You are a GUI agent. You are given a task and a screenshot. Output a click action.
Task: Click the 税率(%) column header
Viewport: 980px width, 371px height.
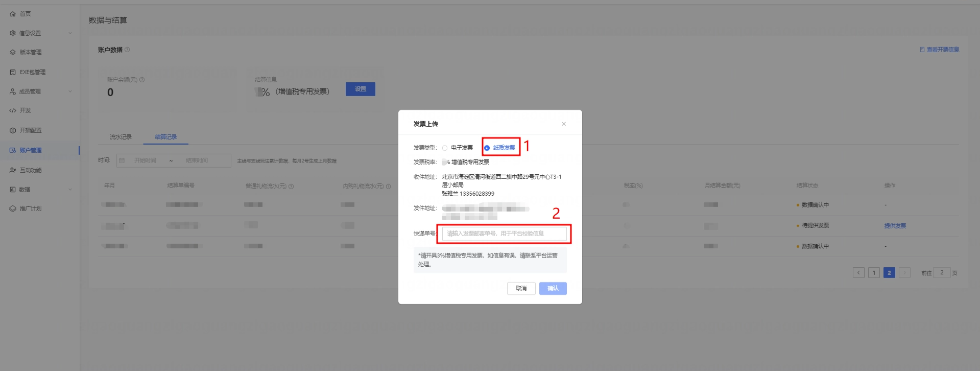(x=633, y=185)
